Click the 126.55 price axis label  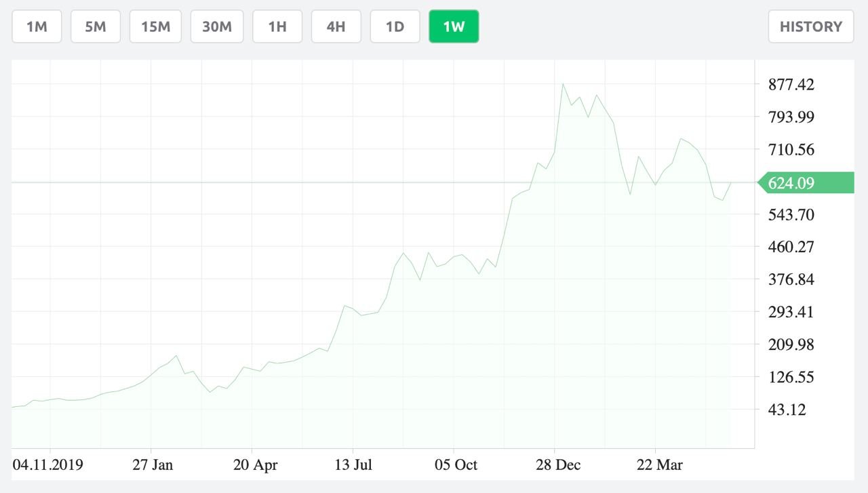(791, 377)
